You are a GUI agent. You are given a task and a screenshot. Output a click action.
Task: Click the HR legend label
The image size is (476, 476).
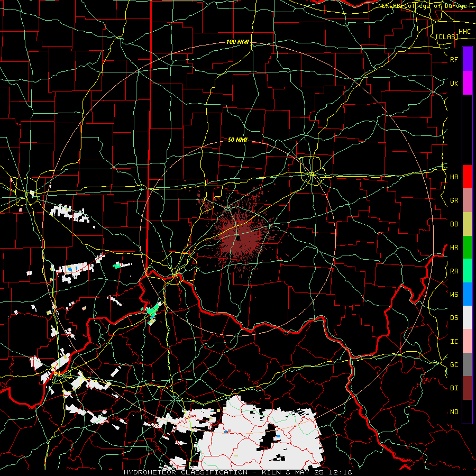(454, 248)
